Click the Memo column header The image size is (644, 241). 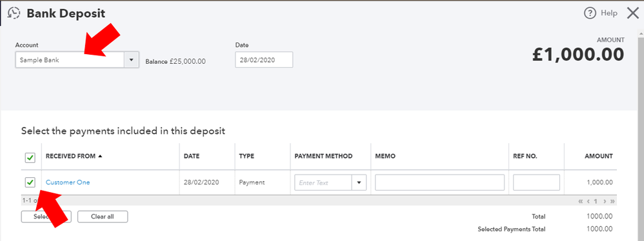(385, 156)
